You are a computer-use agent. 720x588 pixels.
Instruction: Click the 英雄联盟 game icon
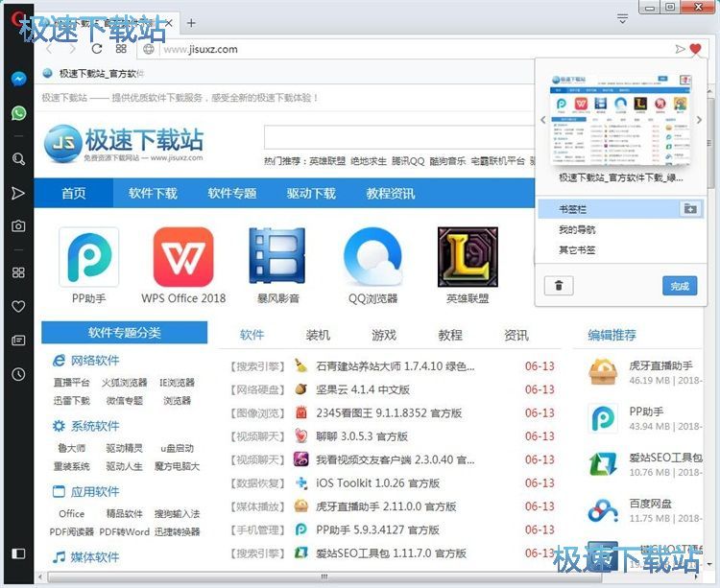click(x=468, y=257)
